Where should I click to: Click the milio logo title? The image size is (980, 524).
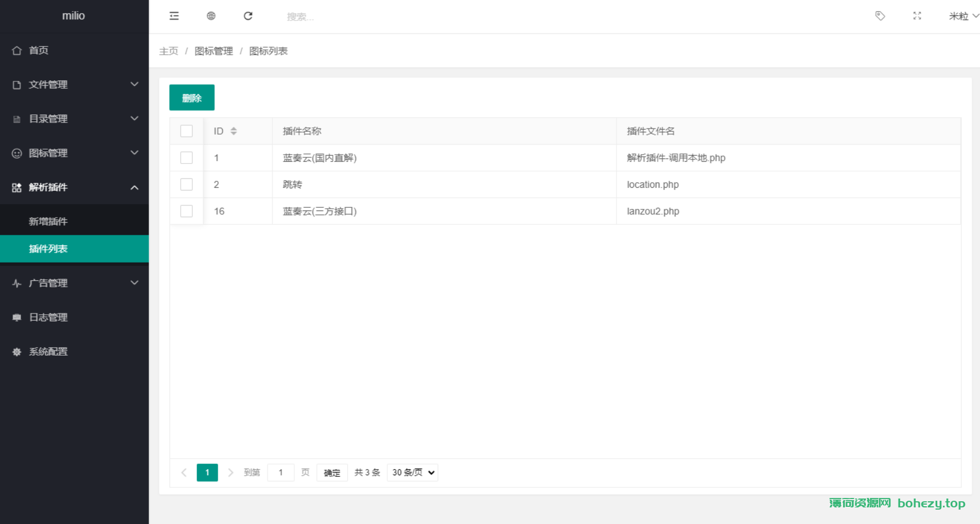pos(74,16)
